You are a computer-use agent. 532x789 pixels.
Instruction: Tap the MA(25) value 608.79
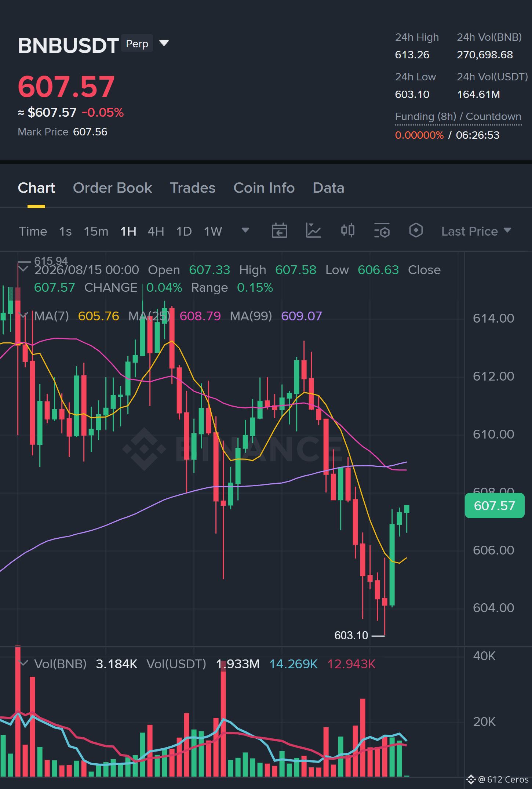(x=200, y=316)
